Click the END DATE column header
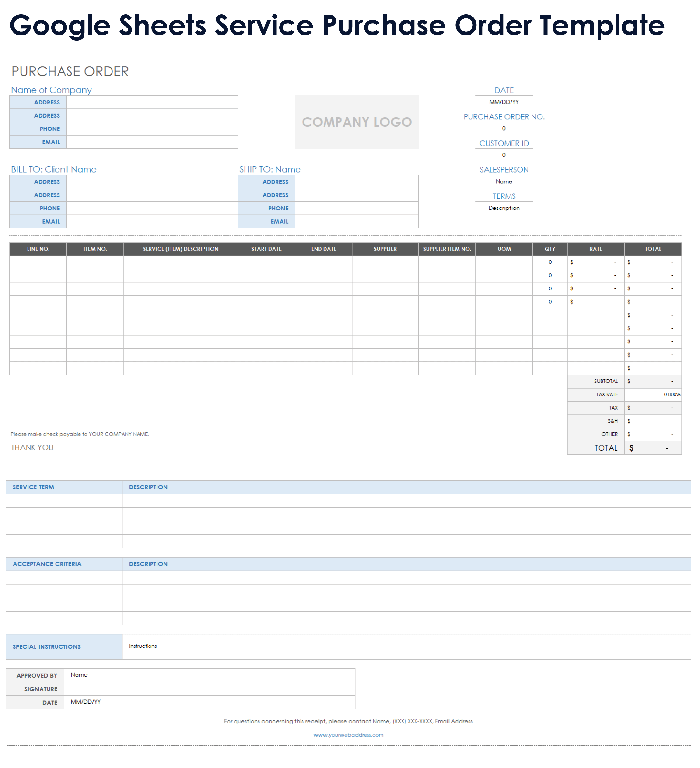700x768 pixels. coord(323,249)
